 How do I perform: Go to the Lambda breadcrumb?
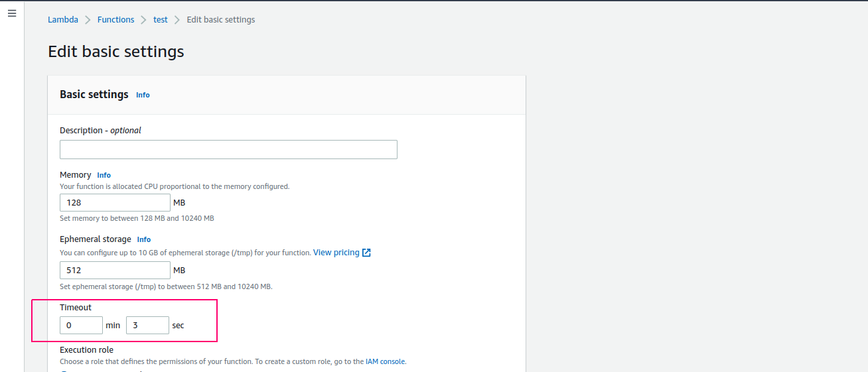[x=63, y=20]
